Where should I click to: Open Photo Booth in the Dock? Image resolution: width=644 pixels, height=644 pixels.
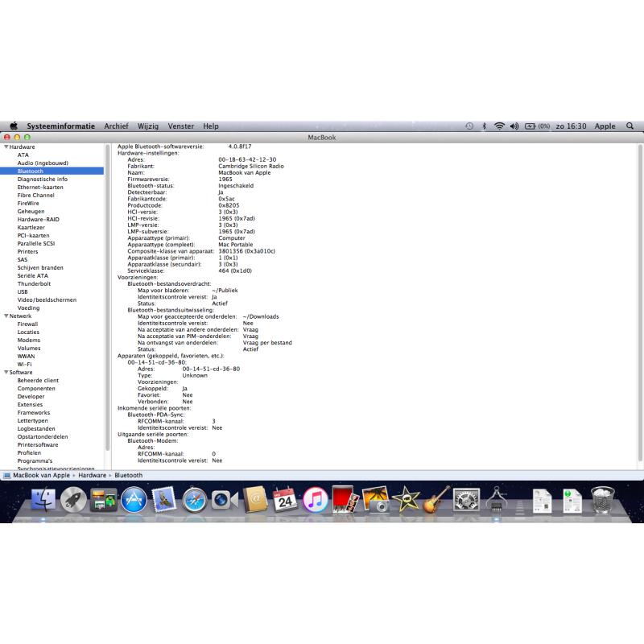pyautogui.click(x=345, y=500)
